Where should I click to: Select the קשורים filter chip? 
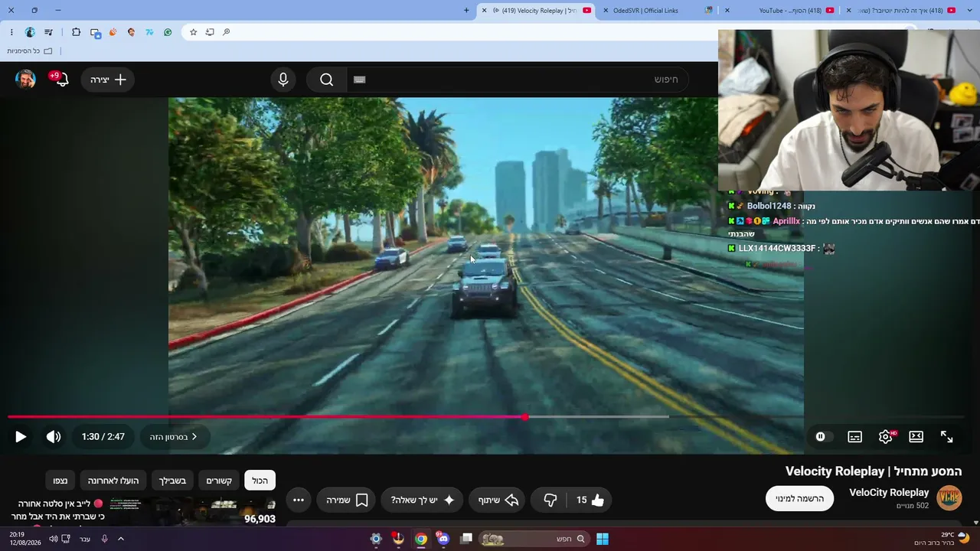tap(219, 481)
